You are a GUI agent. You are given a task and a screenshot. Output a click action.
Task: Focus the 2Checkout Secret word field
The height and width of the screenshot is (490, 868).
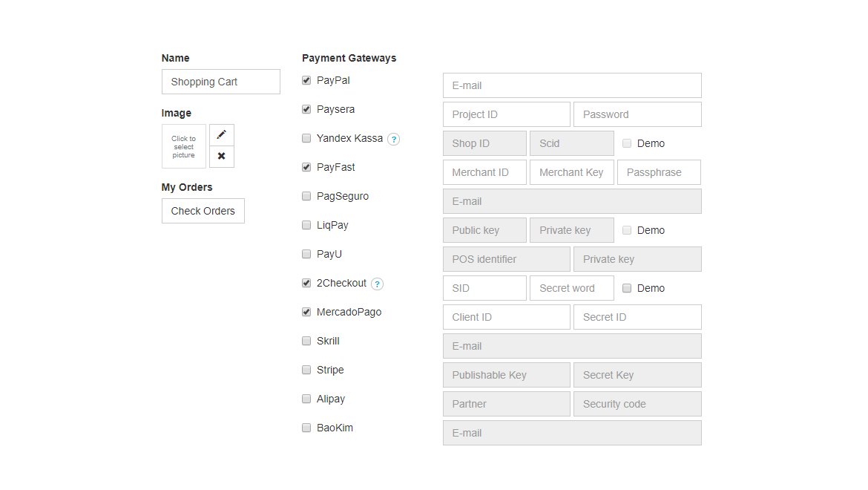[x=572, y=288]
